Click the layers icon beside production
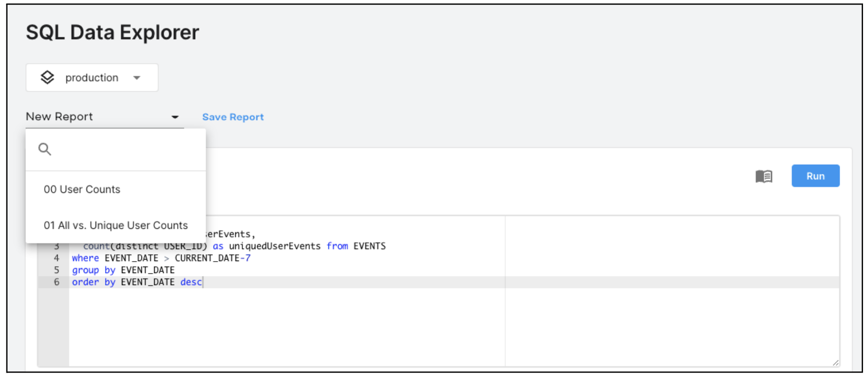The height and width of the screenshot is (378, 868). click(47, 78)
